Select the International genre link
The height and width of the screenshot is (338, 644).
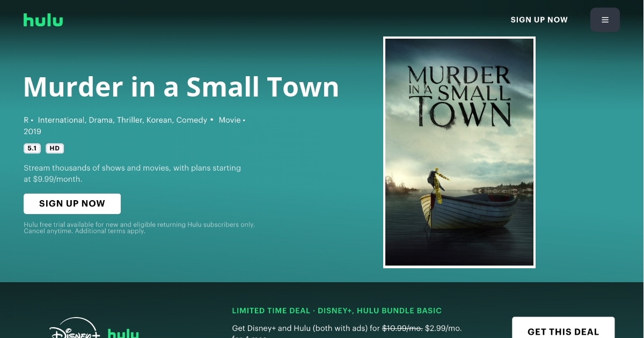coord(61,120)
